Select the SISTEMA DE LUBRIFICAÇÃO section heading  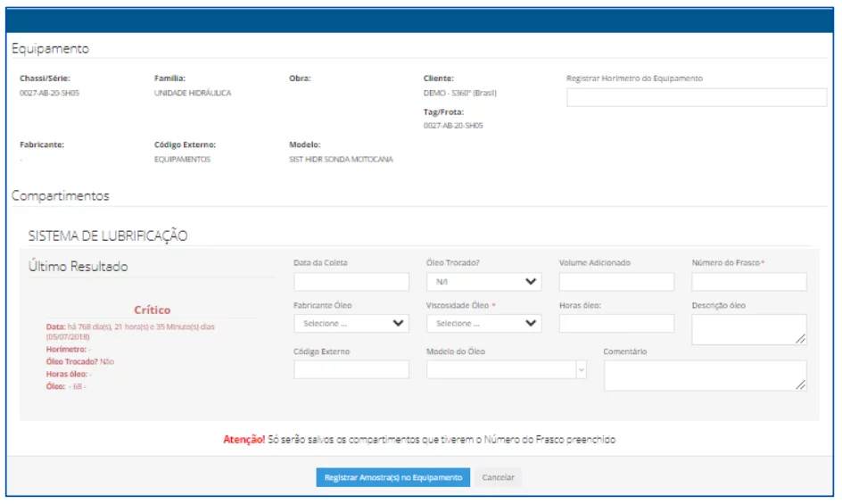(108, 236)
